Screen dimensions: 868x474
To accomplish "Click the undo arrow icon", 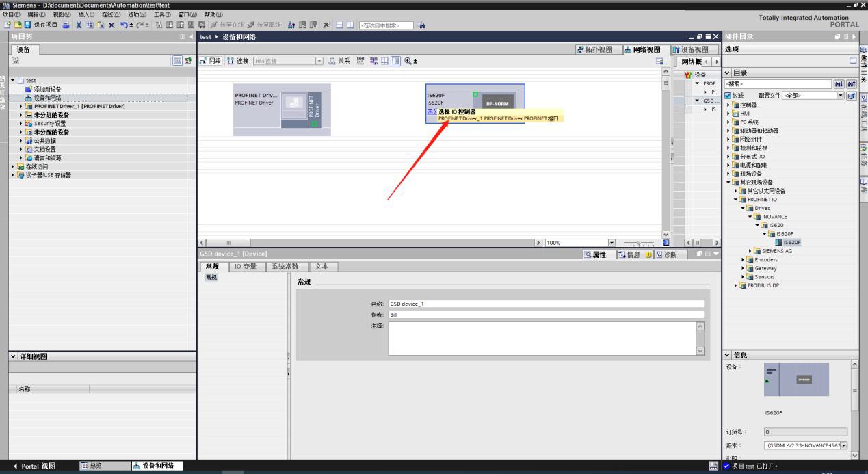I will tap(124, 25).
